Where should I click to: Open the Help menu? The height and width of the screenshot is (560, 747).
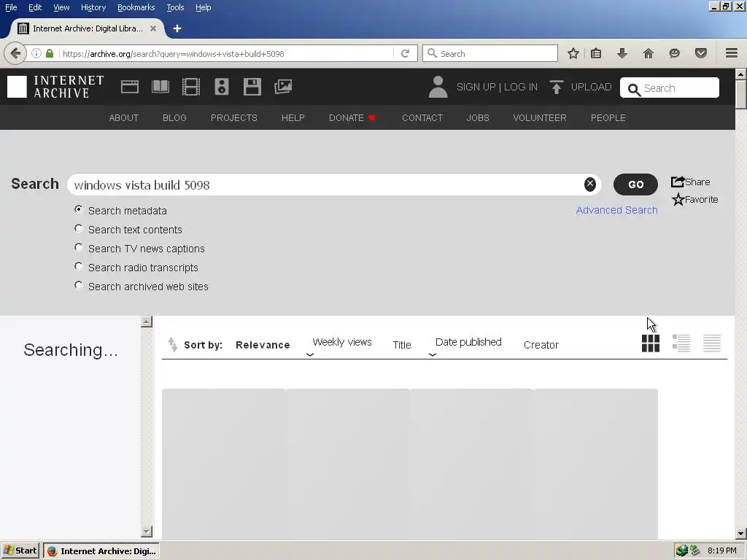point(204,7)
